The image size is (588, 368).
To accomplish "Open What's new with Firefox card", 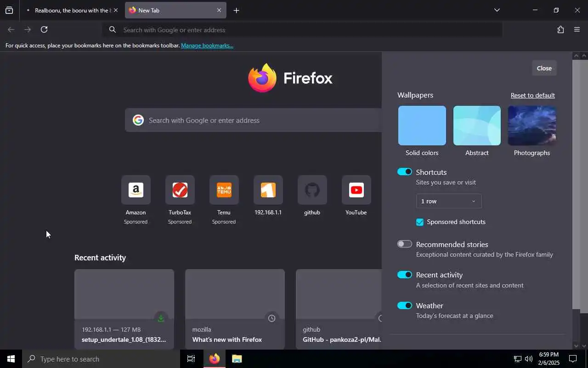I will pos(235,309).
